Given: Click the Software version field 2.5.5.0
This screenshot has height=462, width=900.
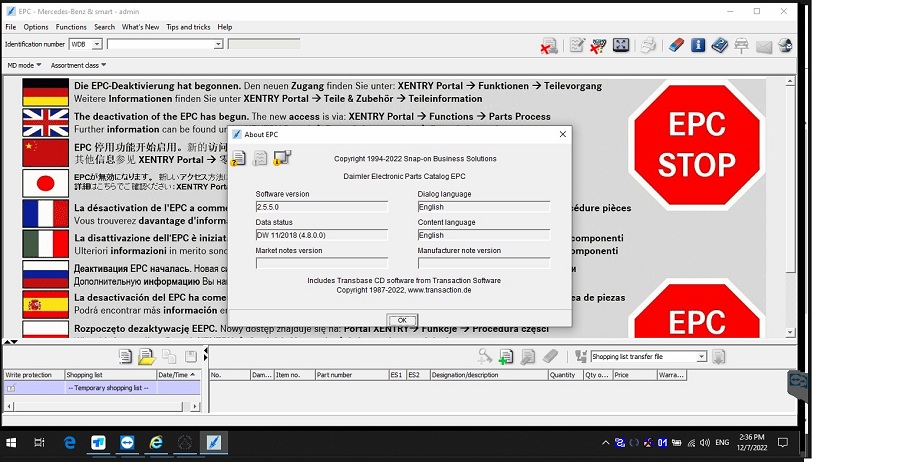Looking at the screenshot, I should pyautogui.click(x=321, y=207).
